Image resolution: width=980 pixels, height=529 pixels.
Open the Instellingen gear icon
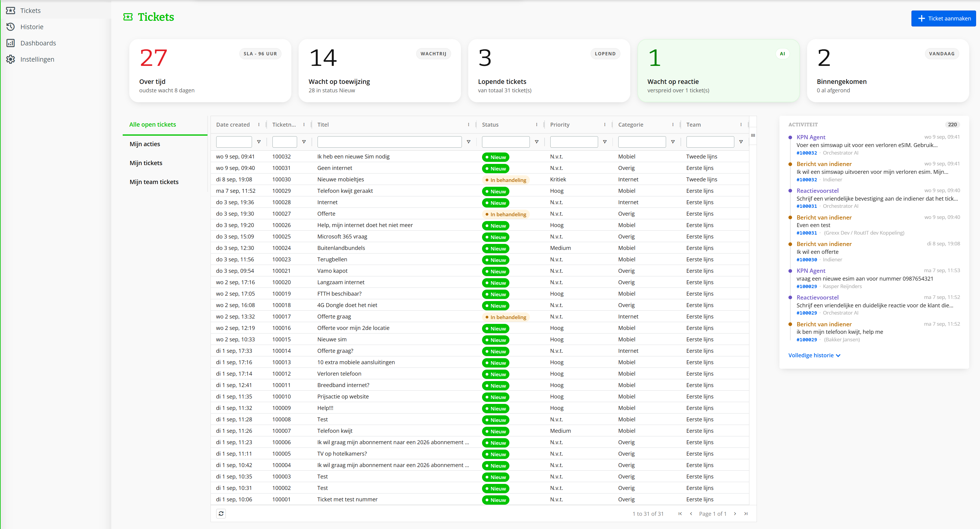pos(11,59)
